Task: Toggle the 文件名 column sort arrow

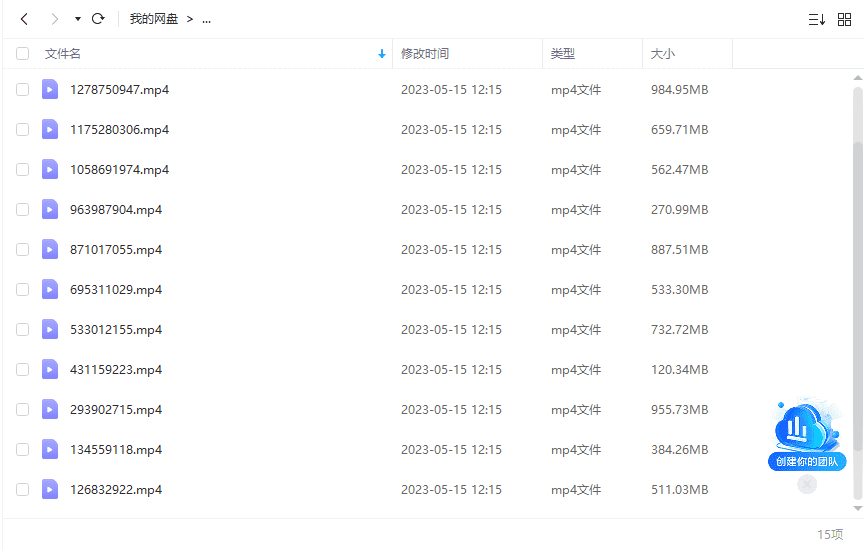Action: pos(381,54)
